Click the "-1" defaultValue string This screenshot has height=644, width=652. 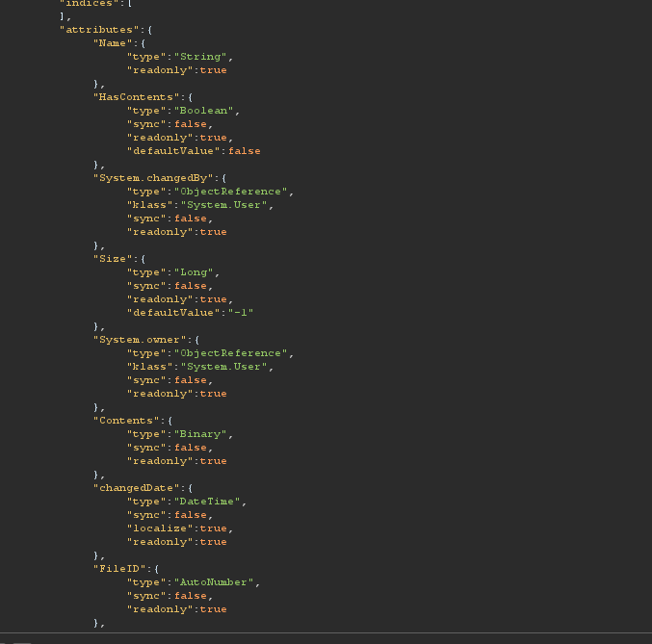click(x=241, y=313)
